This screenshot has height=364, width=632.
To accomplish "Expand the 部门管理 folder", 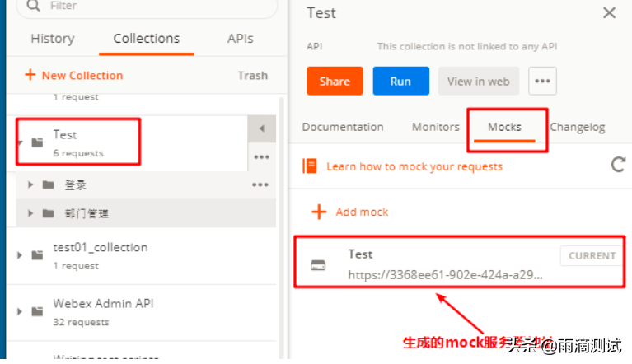I will [30, 213].
